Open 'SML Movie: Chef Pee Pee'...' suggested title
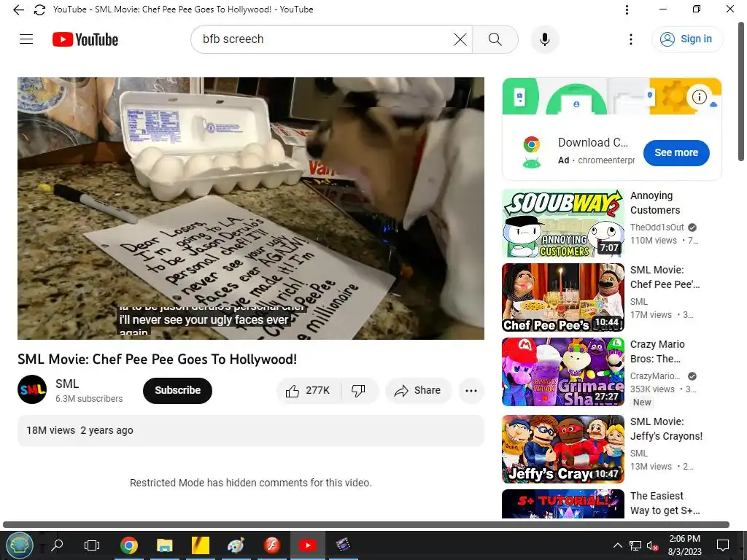747x560 pixels. coord(665,277)
